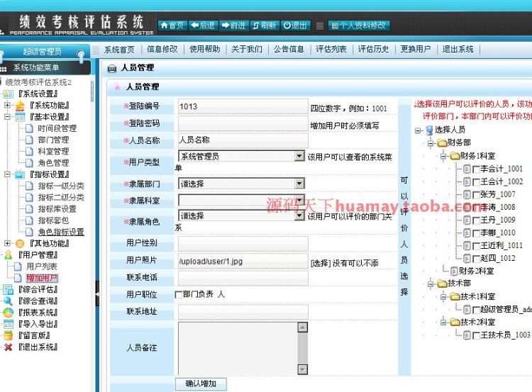Image resolution: width=532 pixels, height=392 pixels.
Task: Open the 更换用户 tab
Action: [x=415, y=49]
